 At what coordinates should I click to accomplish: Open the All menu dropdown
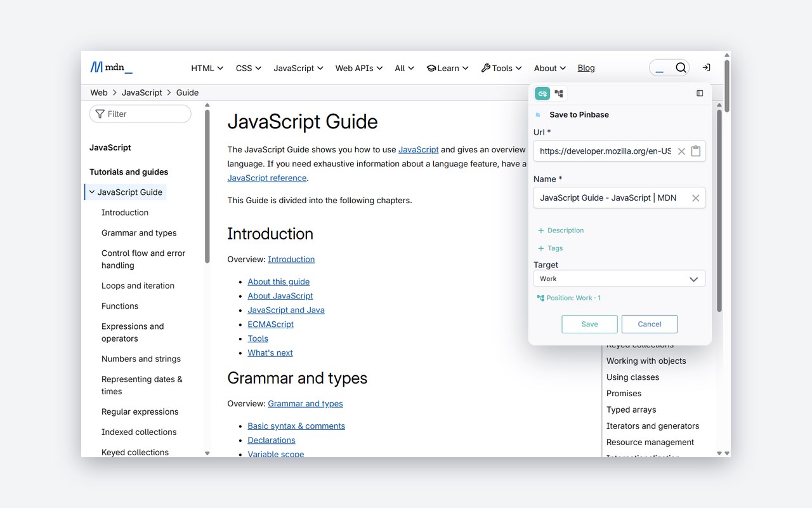point(404,68)
